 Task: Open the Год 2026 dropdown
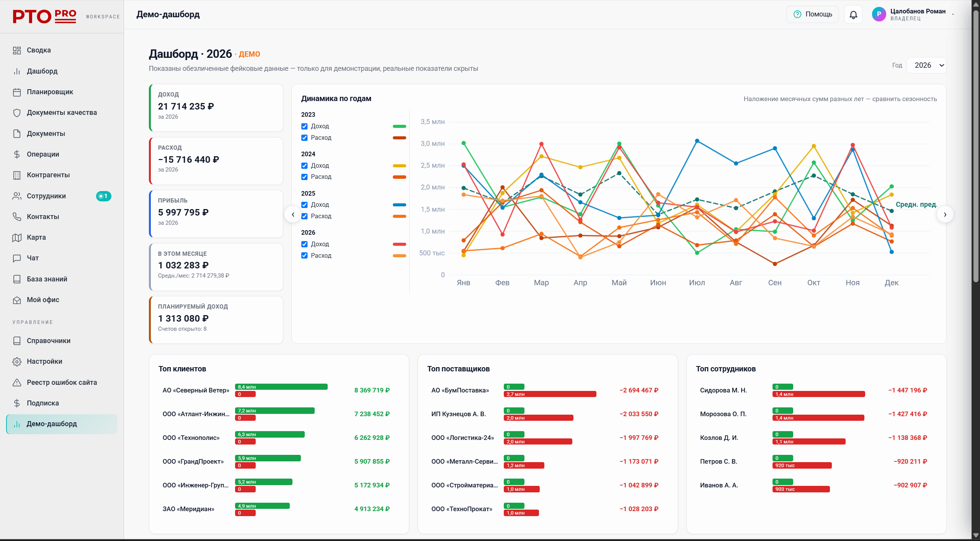click(926, 65)
